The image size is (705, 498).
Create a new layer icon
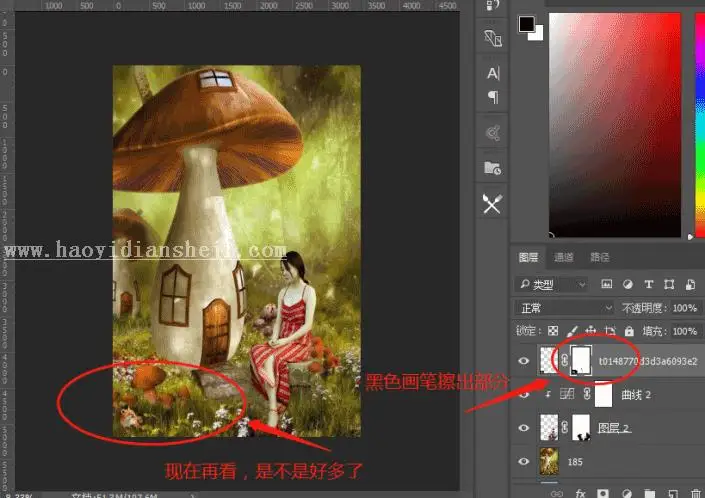click(x=673, y=493)
